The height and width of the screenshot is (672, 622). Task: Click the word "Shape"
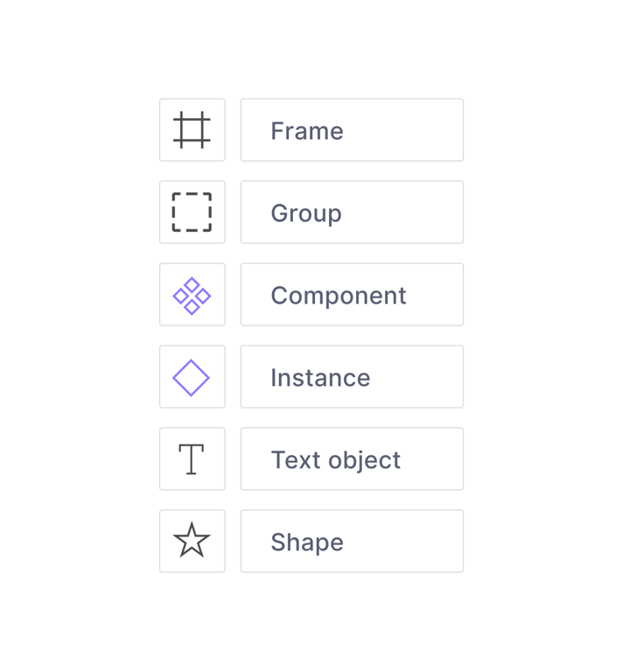coord(306,542)
